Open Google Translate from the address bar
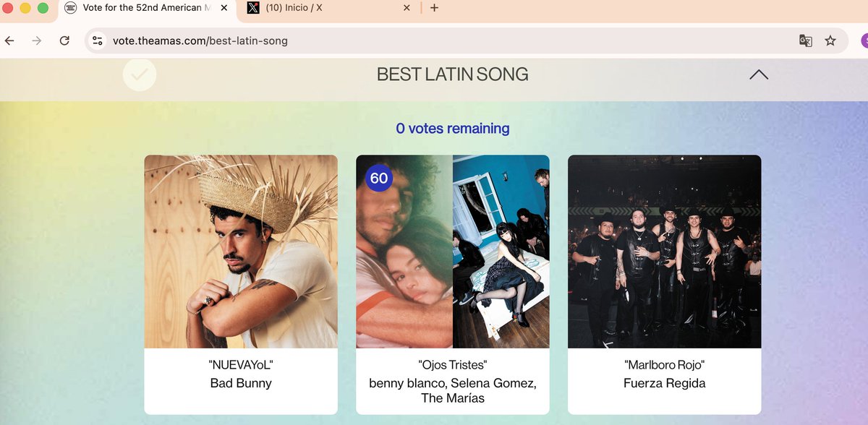This screenshot has height=425, width=868. point(805,41)
